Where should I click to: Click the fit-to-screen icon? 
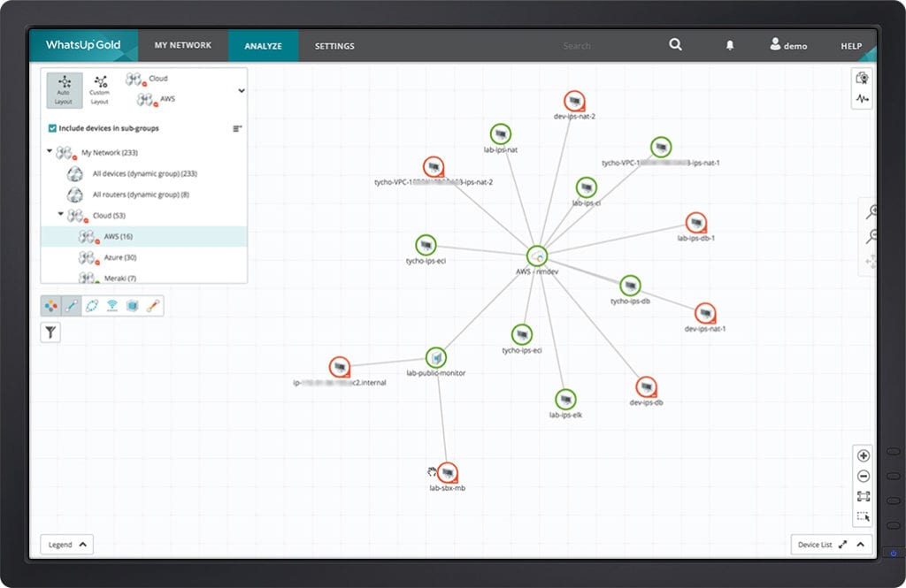coord(863,496)
